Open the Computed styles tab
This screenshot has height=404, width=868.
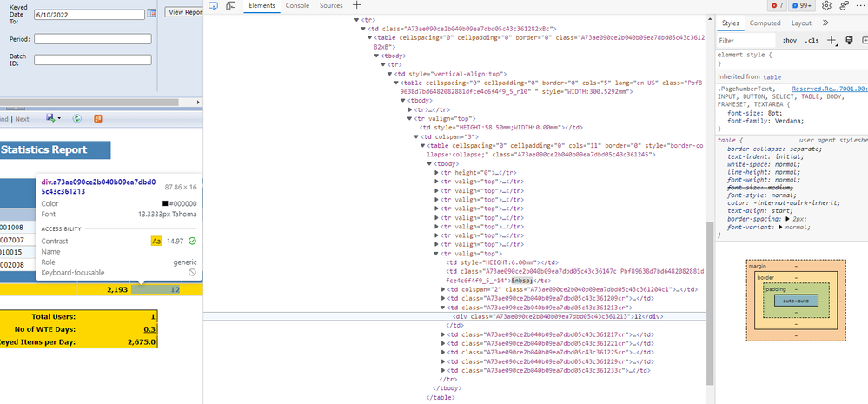click(x=765, y=23)
